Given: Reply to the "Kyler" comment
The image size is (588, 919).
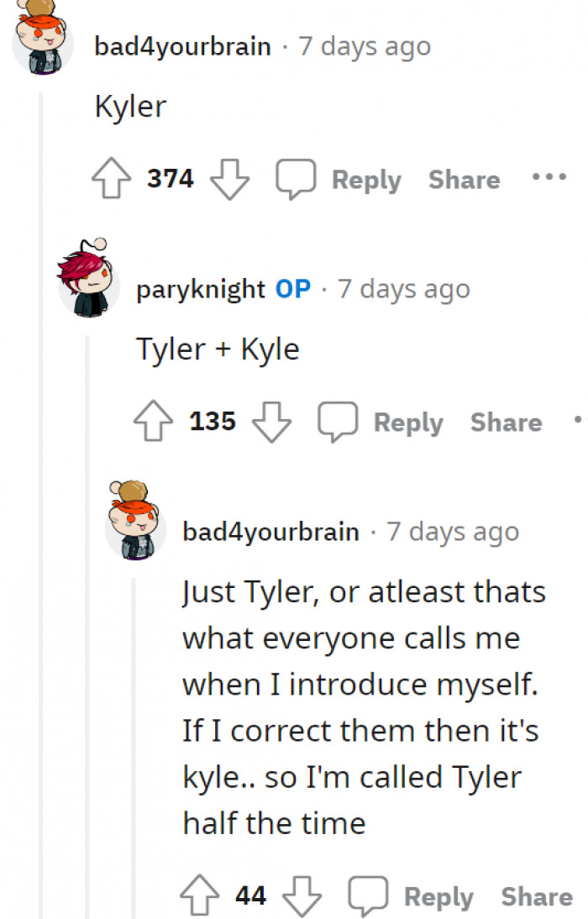Looking at the screenshot, I should (x=366, y=179).
